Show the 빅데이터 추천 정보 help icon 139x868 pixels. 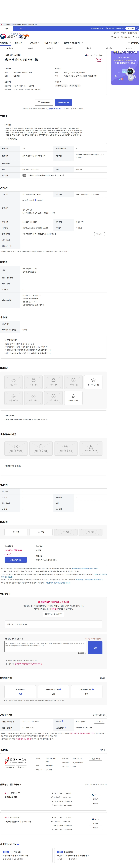click(x=18, y=844)
